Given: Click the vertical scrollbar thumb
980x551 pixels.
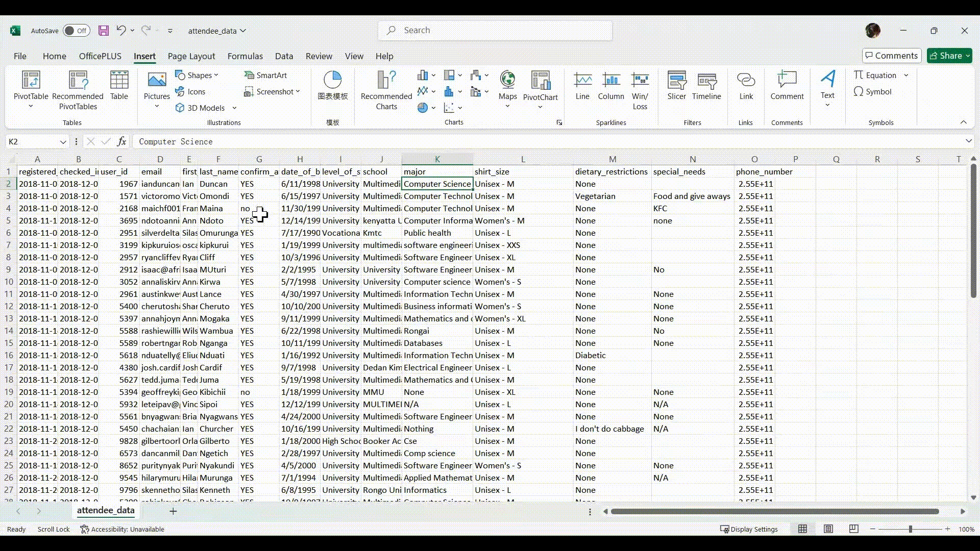Looking at the screenshot, I should [973, 231].
